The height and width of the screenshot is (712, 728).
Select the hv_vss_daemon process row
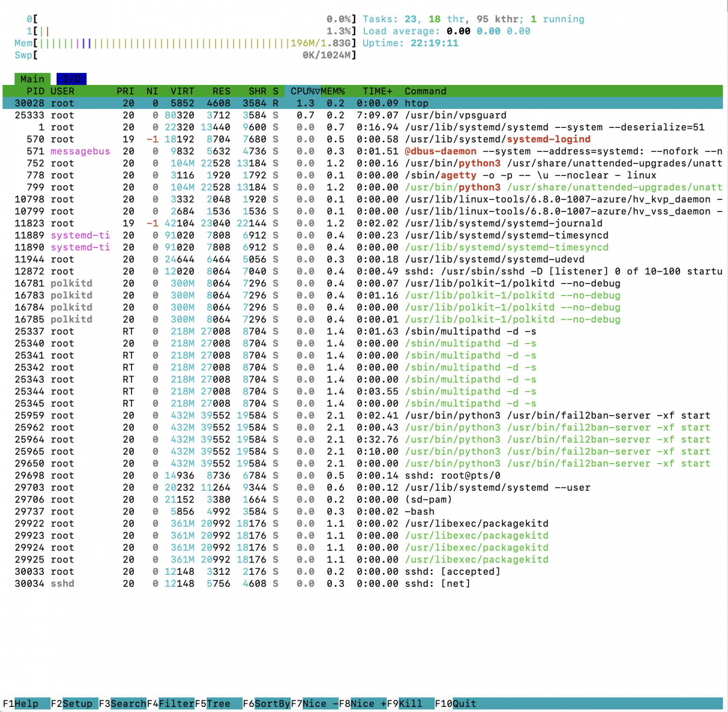tap(363, 211)
